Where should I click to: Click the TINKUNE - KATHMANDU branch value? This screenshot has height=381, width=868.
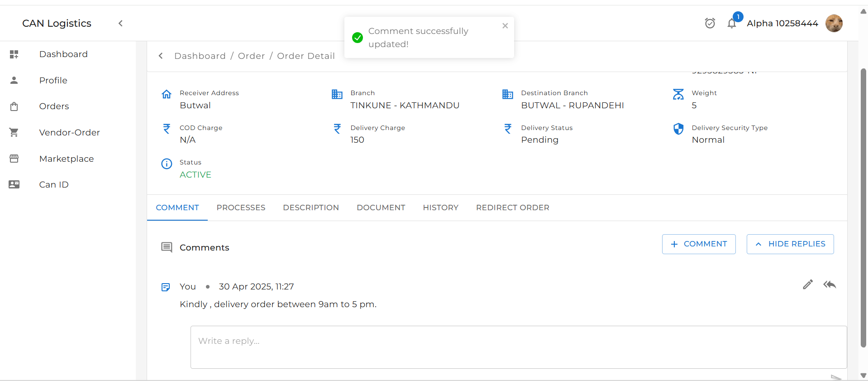click(x=405, y=105)
